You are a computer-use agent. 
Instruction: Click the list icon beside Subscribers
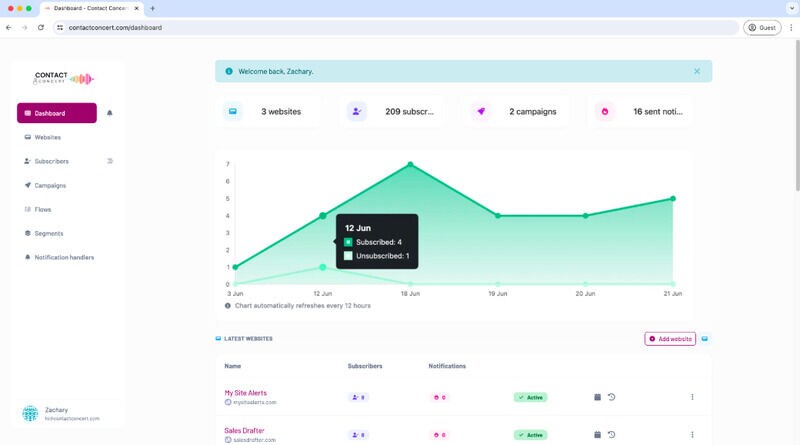110,161
